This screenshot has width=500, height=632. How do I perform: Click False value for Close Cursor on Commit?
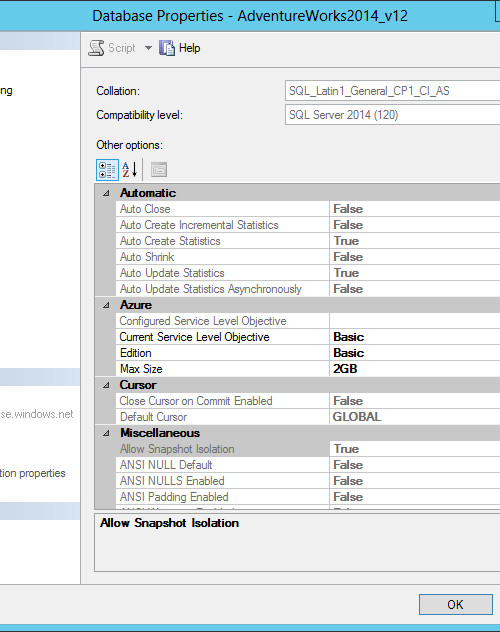click(x=348, y=401)
